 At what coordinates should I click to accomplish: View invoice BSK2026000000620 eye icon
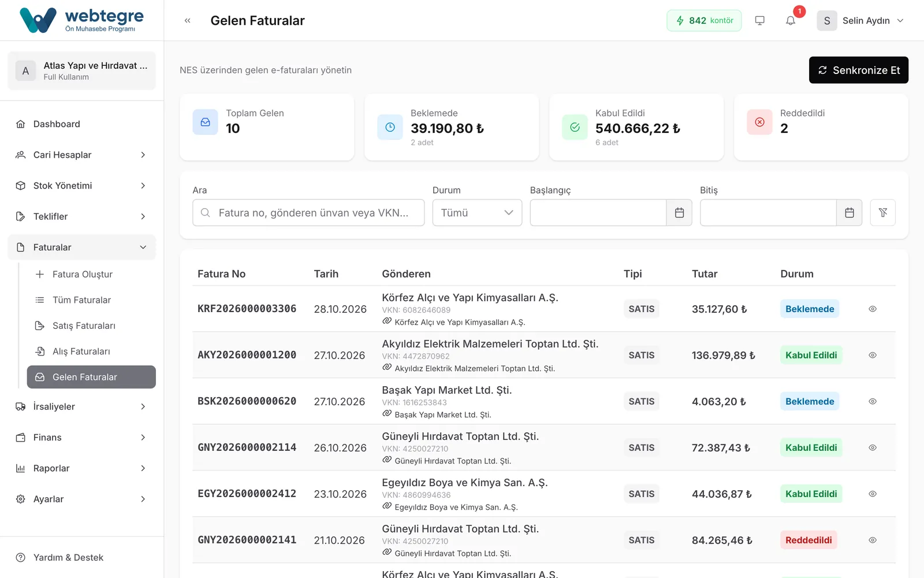pos(873,401)
